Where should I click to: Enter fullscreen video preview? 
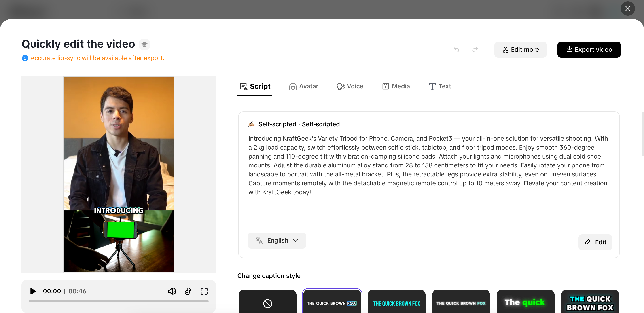tap(204, 291)
